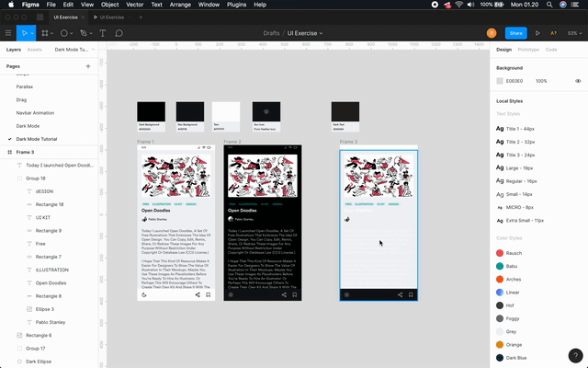The height and width of the screenshot is (368, 588).
Task: Select the Text tool
Action: (x=102, y=33)
